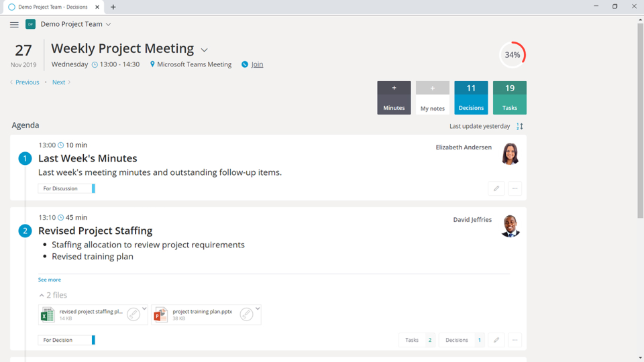Screen dimensions: 644x362
Task: Open the Tasks tile showing 19
Action: (509, 98)
